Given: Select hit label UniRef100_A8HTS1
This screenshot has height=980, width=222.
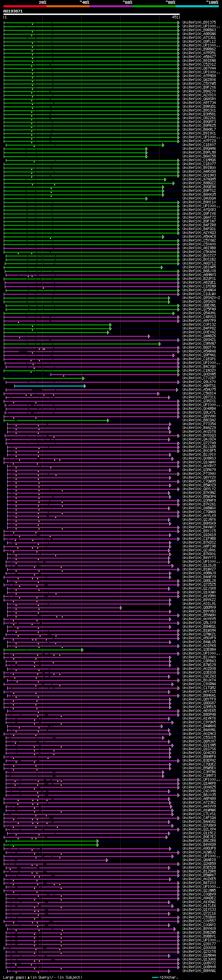Looking at the screenshot, I should coord(199,386).
